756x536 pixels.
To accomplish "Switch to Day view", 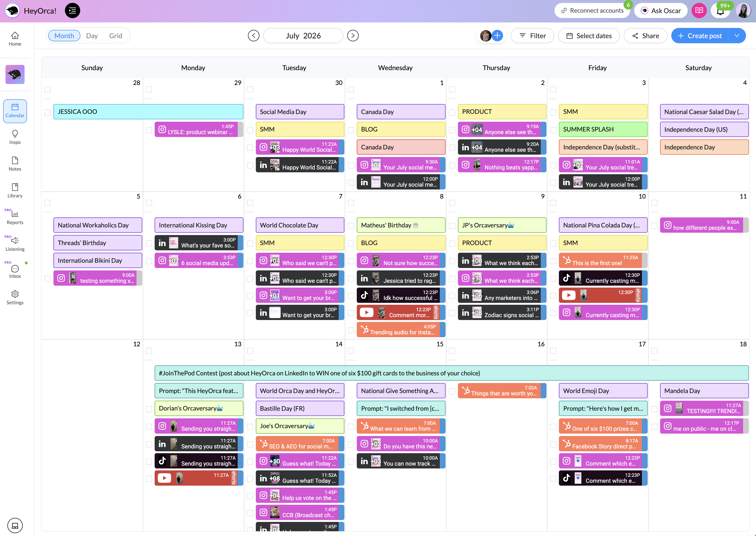I will point(92,36).
